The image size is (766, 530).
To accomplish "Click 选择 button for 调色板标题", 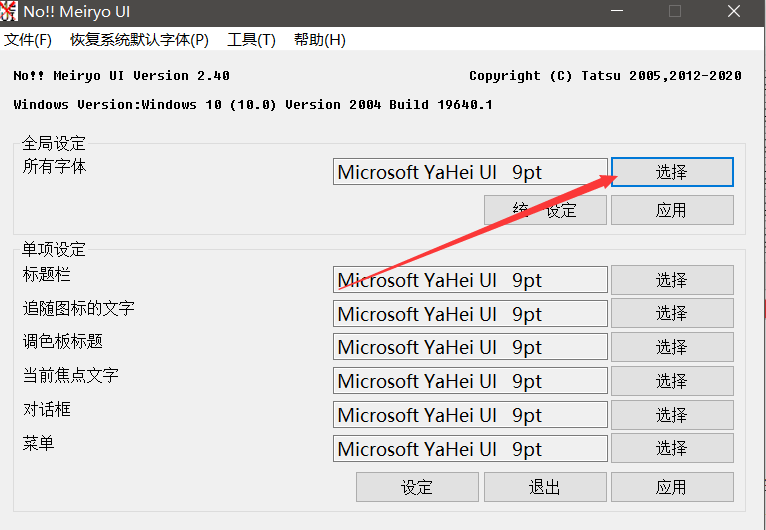I will 672,347.
